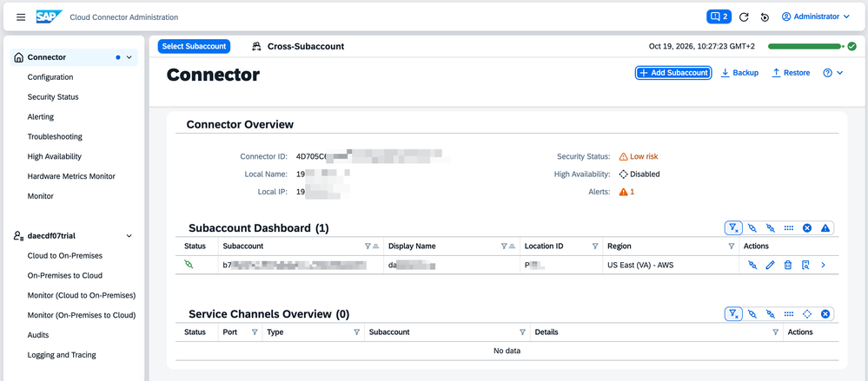Open the Administrator user menu
Screen dimensions: 868x381
815,16
